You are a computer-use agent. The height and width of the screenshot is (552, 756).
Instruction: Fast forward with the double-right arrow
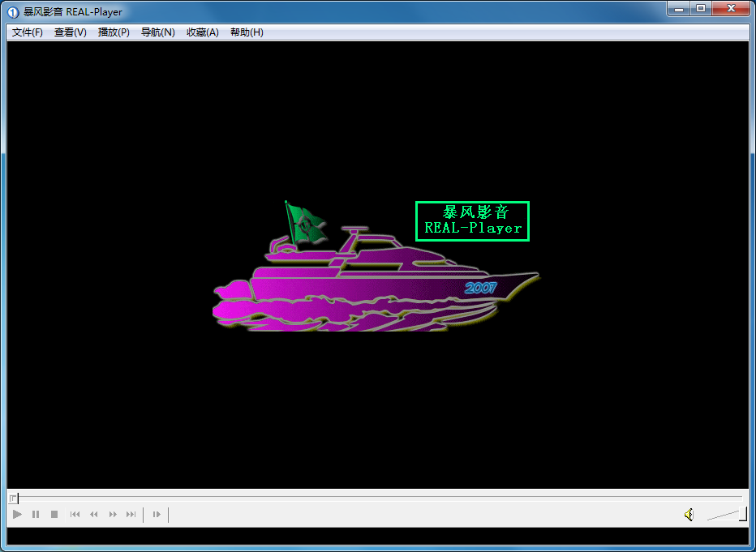click(113, 515)
